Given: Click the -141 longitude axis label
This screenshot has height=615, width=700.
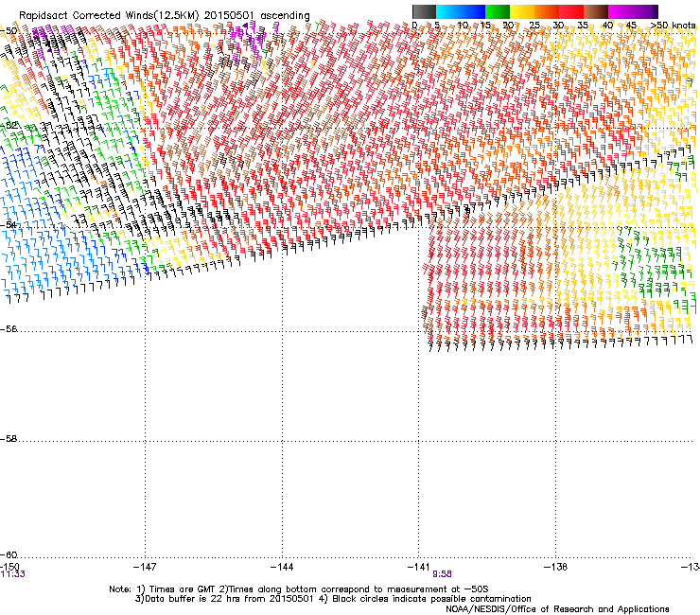Looking at the screenshot, I should pos(419,567).
